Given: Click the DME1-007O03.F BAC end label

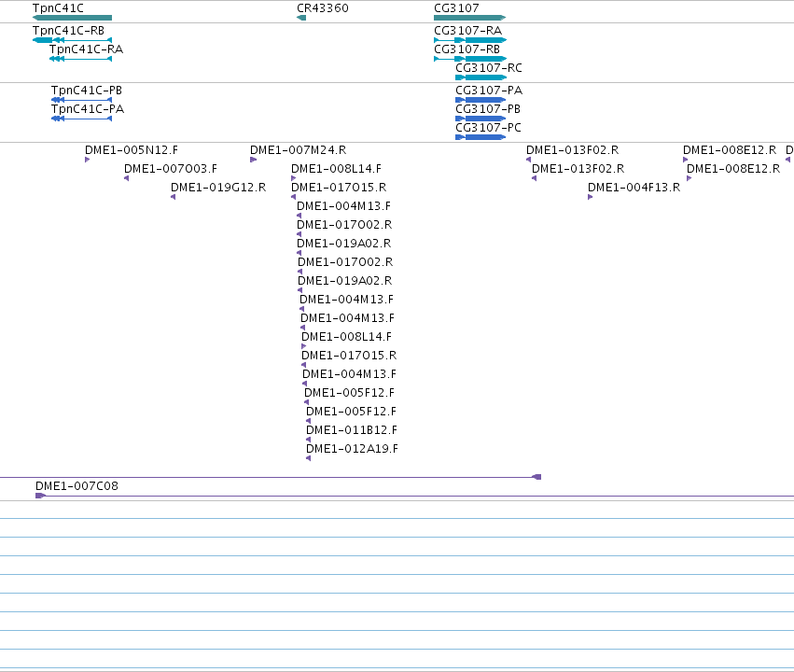Looking at the screenshot, I should coord(171,169).
